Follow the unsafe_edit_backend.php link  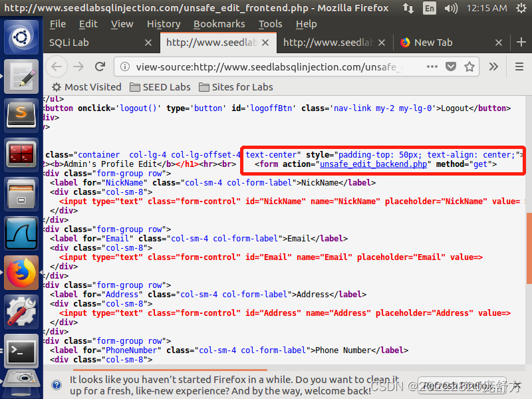pyautogui.click(x=373, y=164)
